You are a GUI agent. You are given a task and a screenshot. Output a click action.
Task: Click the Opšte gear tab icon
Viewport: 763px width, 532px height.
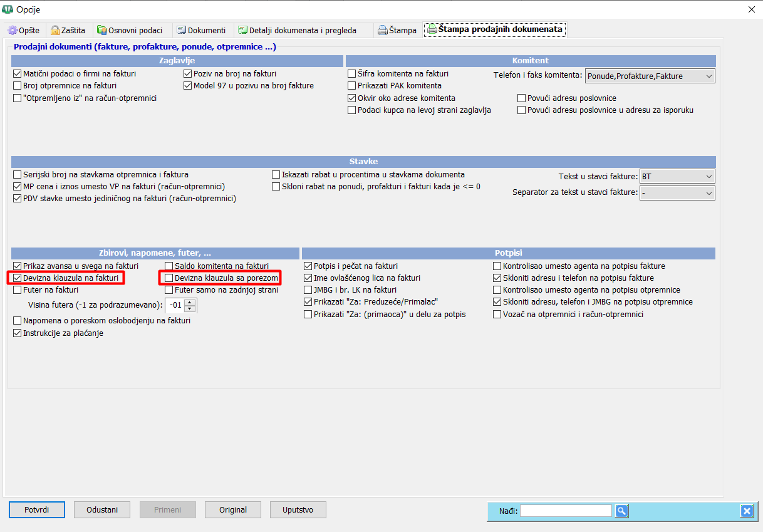(12, 30)
